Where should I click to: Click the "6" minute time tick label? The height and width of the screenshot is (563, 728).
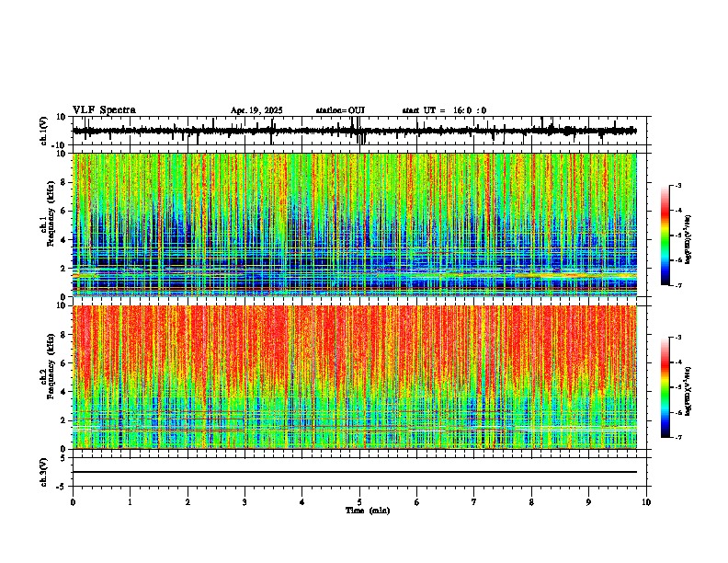point(417,502)
